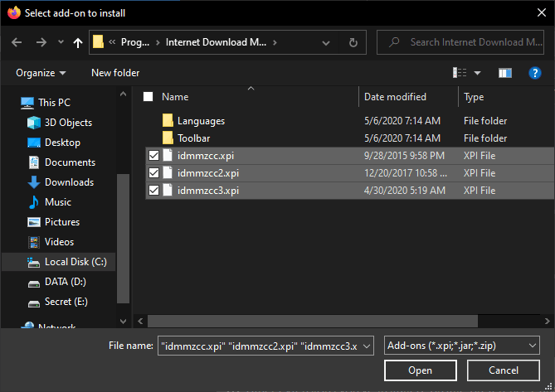The height and width of the screenshot is (392, 555).
Task: Toggle the preview pane
Action: pos(505,73)
